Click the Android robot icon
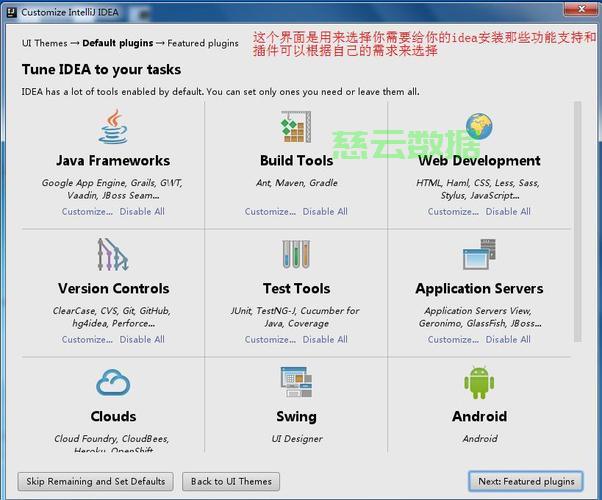 tap(479, 383)
